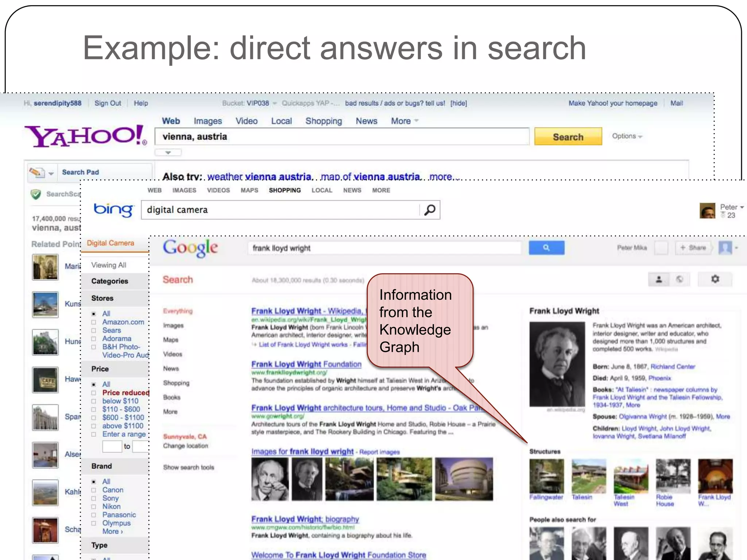747x560 pixels.
Task: Open Yahoo Options dropdown
Action: [x=627, y=136]
